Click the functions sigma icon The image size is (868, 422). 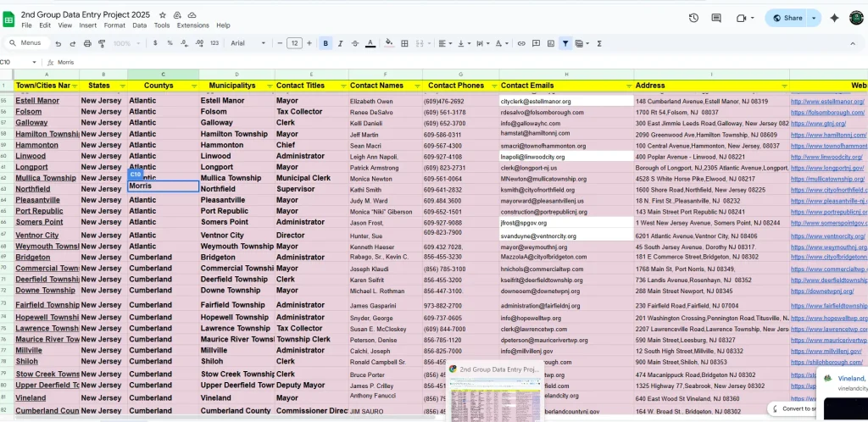pyautogui.click(x=600, y=43)
